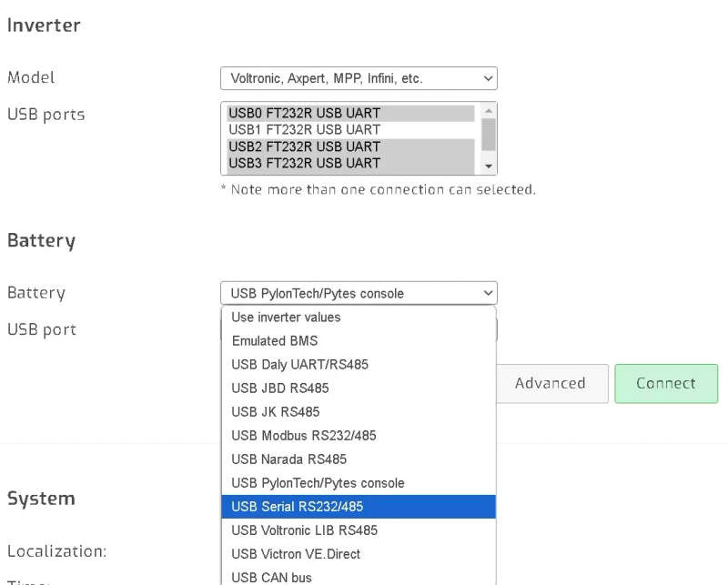This screenshot has height=585, width=728.
Task: Select 'USB Modbus RS232/485' from list
Action: click(359, 436)
